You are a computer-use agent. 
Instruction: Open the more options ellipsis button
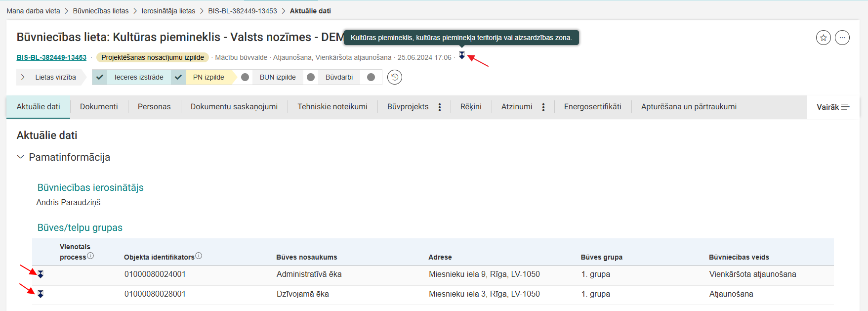(x=842, y=38)
